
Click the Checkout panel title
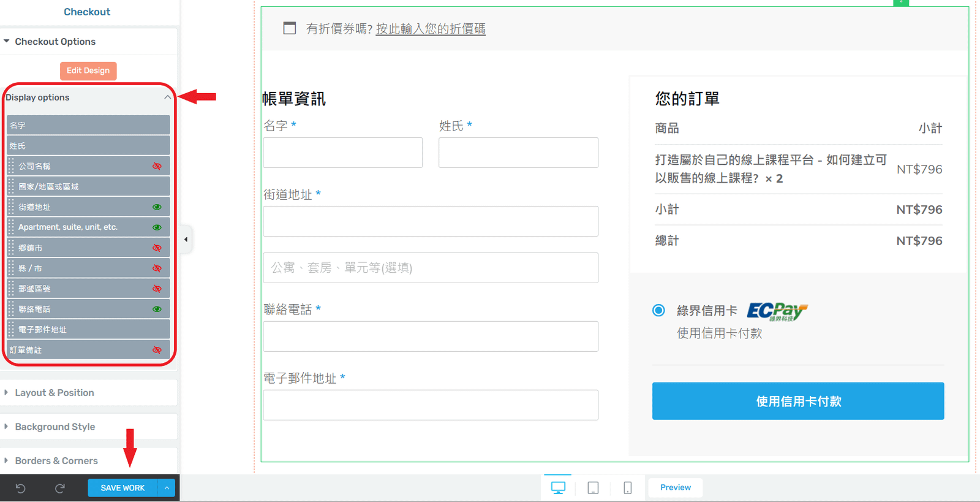pyautogui.click(x=87, y=12)
